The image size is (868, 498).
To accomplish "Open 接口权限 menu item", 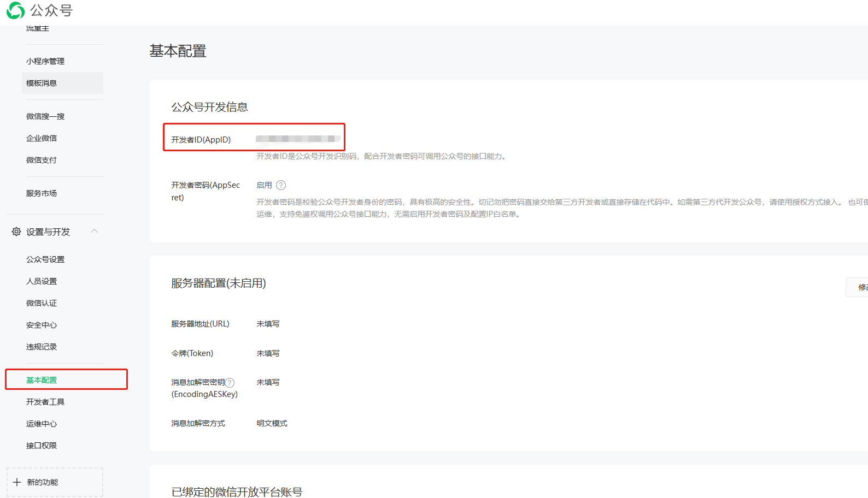I will (42, 446).
